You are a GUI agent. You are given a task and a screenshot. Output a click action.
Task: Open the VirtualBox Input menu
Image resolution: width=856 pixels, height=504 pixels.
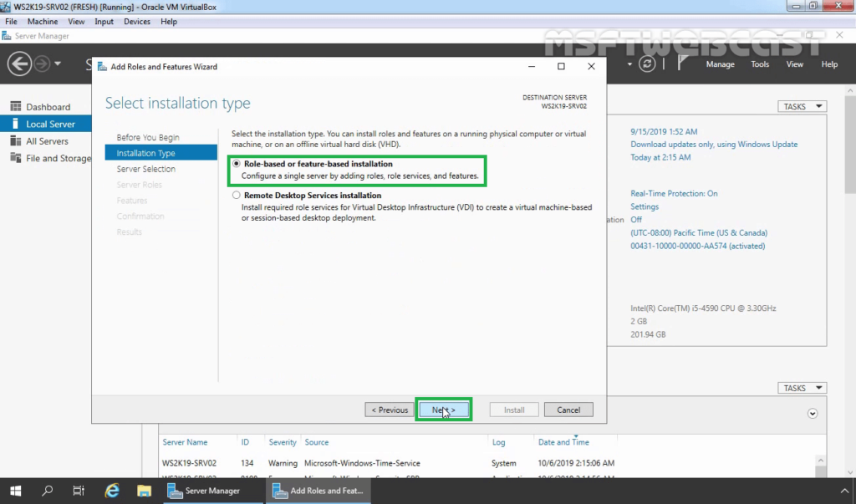104,21
